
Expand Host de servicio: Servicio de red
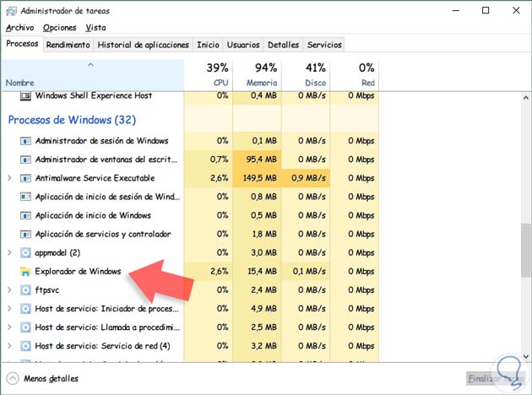coord(9,346)
